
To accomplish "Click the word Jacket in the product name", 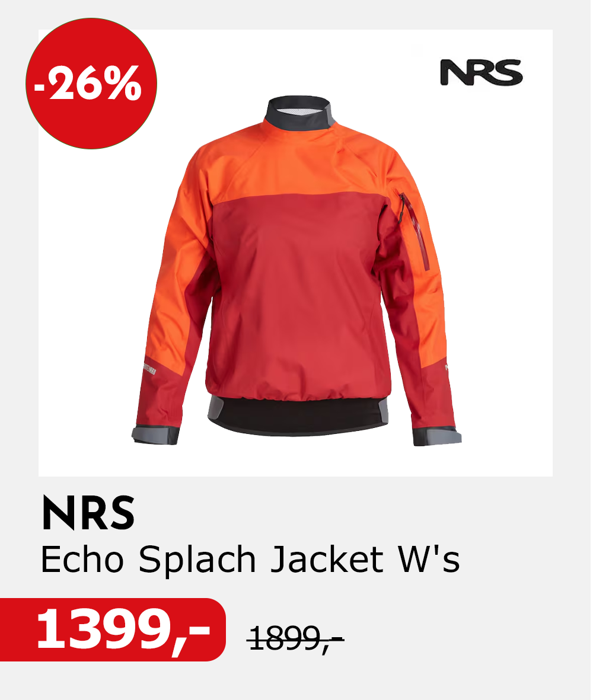I will 327,559.
